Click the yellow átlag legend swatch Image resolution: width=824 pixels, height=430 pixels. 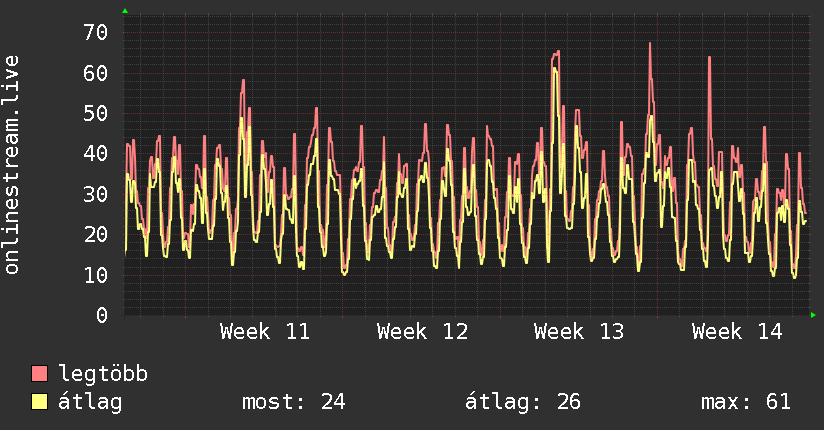39,402
